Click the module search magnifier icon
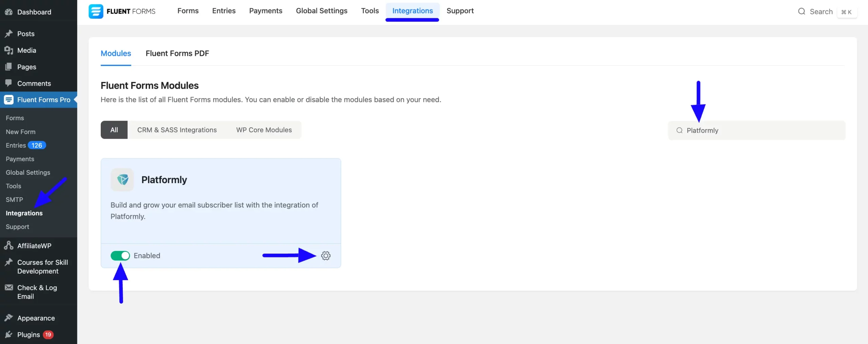 click(x=679, y=130)
